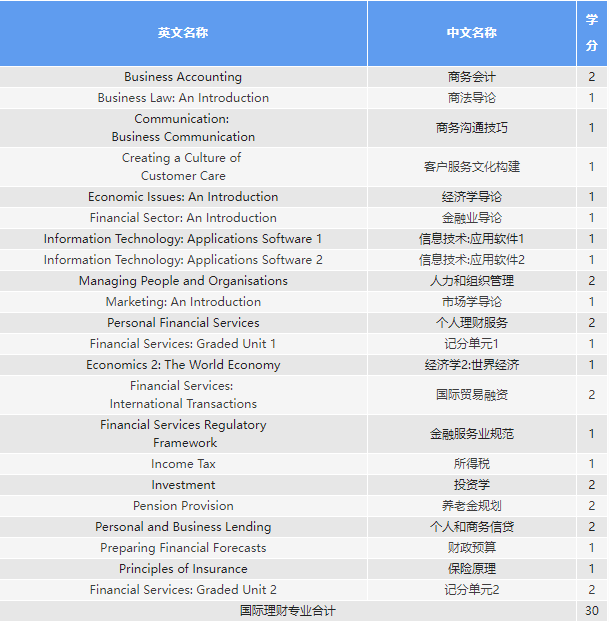Select the Business Accounting cell
Viewport: 609px width, 622px height.
point(183,77)
